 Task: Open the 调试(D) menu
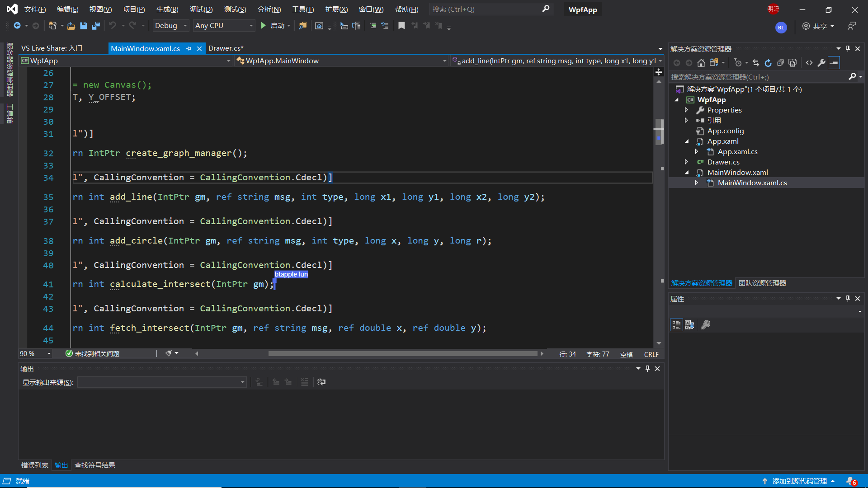(x=201, y=9)
